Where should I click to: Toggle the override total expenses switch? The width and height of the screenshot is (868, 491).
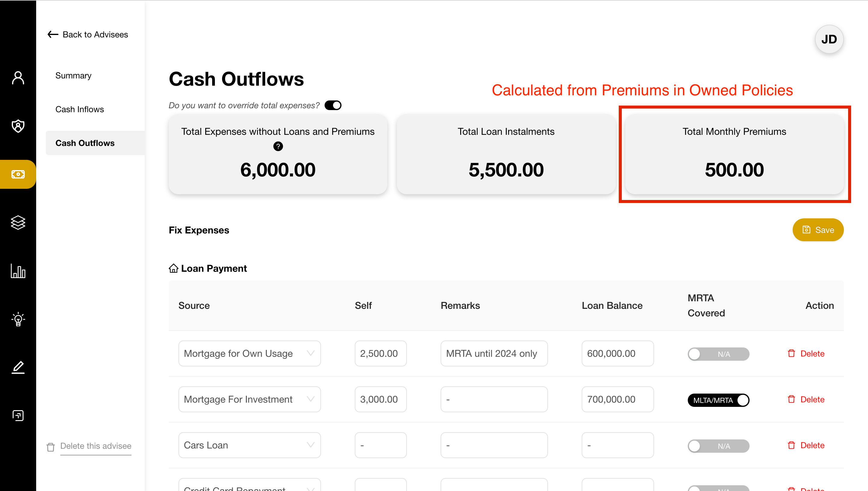[x=333, y=106]
